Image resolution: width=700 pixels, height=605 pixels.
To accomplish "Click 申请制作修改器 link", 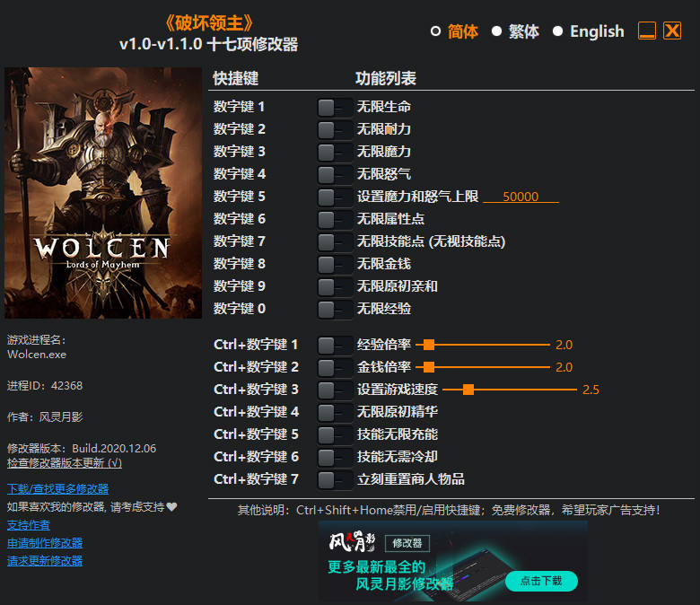I will (x=45, y=543).
